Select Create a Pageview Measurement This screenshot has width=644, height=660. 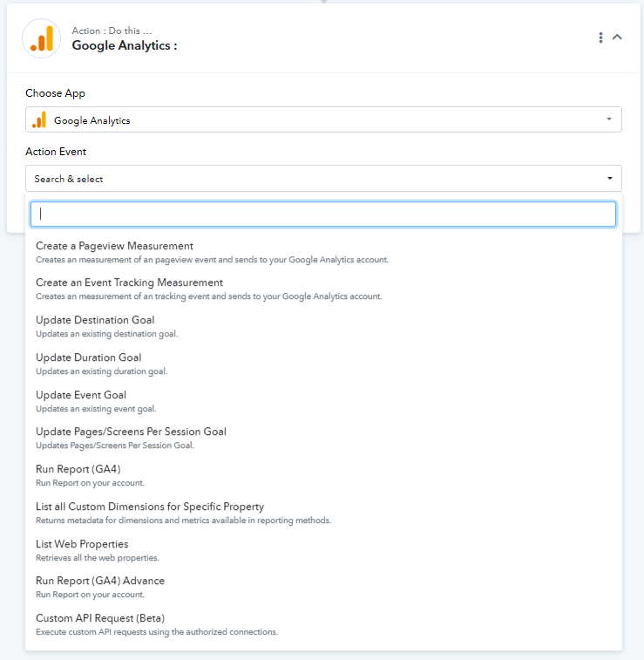[323, 252]
